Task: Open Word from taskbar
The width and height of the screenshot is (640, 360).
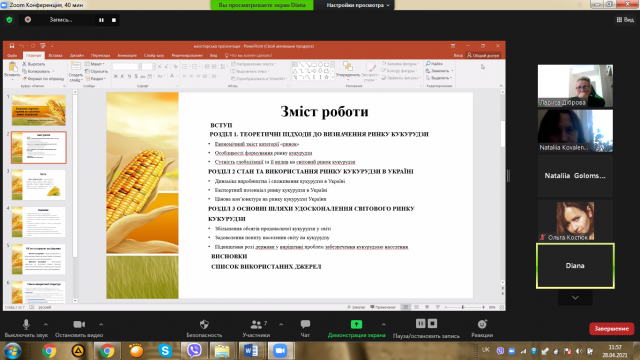Action: pyautogui.click(x=251, y=351)
